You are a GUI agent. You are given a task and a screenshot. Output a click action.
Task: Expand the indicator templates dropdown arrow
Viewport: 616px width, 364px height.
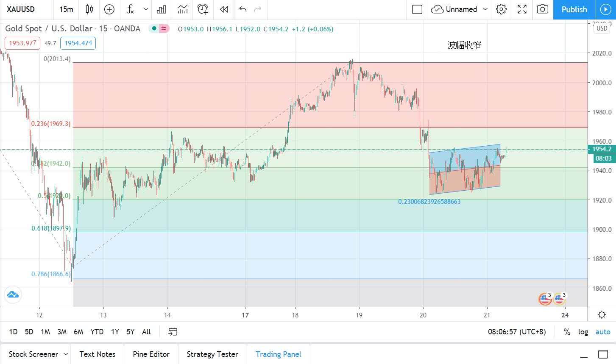[146, 9]
